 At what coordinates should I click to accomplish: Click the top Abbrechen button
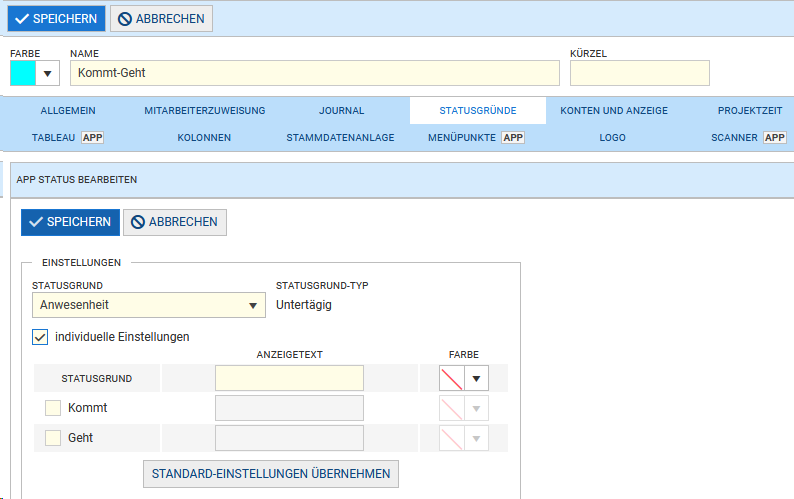[162, 19]
